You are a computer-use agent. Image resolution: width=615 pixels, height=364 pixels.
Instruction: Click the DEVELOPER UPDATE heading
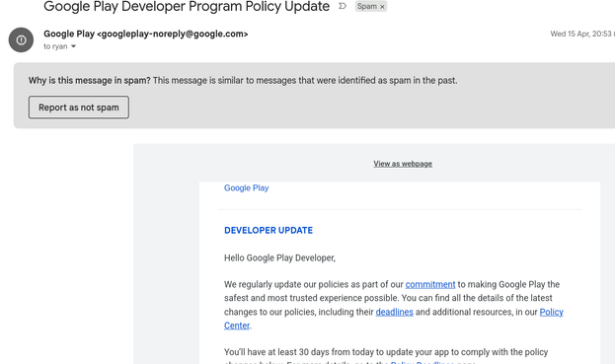point(269,231)
